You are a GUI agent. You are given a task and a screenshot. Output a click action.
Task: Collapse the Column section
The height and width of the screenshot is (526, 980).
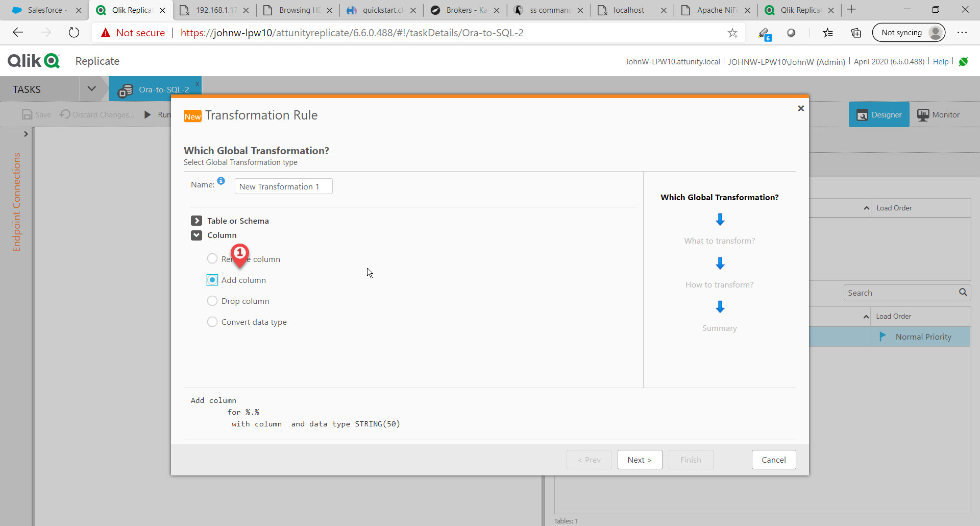197,235
